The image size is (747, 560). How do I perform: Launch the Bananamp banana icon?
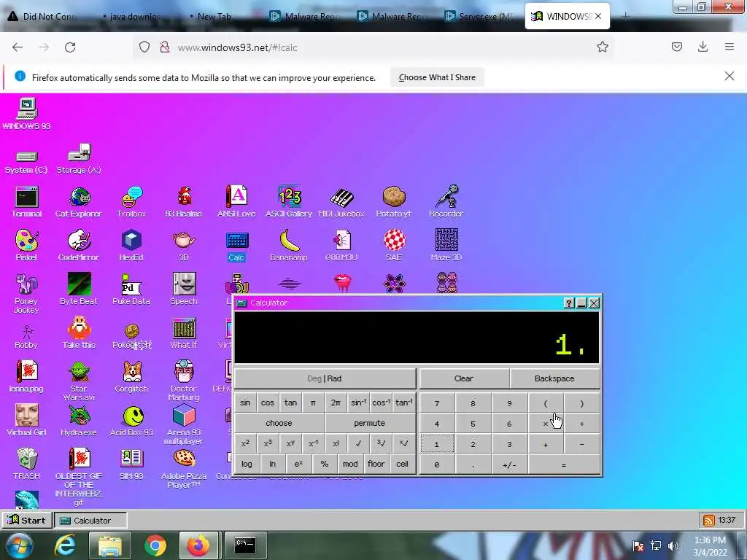pos(289,245)
